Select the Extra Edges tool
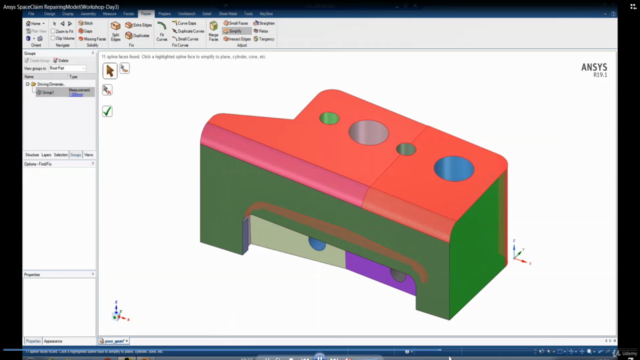The height and width of the screenshot is (360, 640). [x=138, y=25]
